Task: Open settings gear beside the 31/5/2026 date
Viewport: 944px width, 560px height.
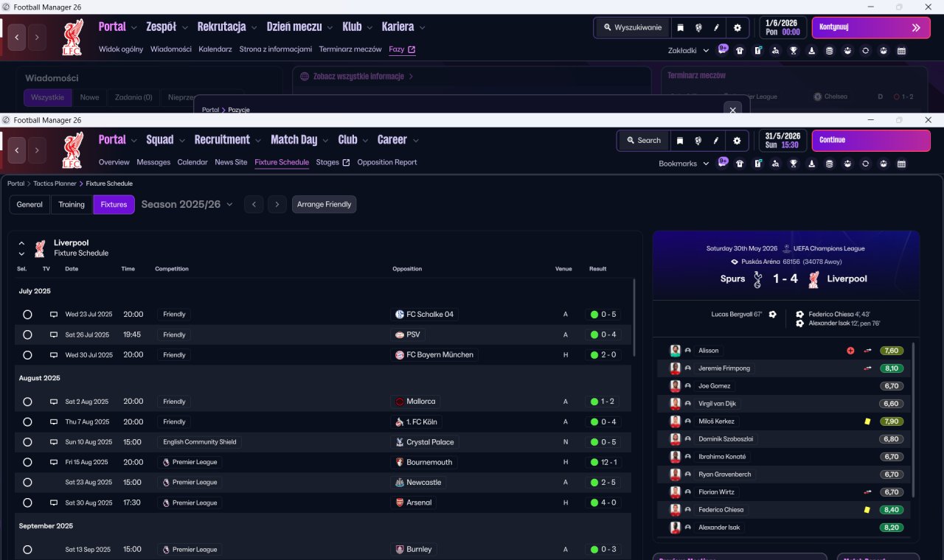Action: pyautogui.click(x=737, y=141)
